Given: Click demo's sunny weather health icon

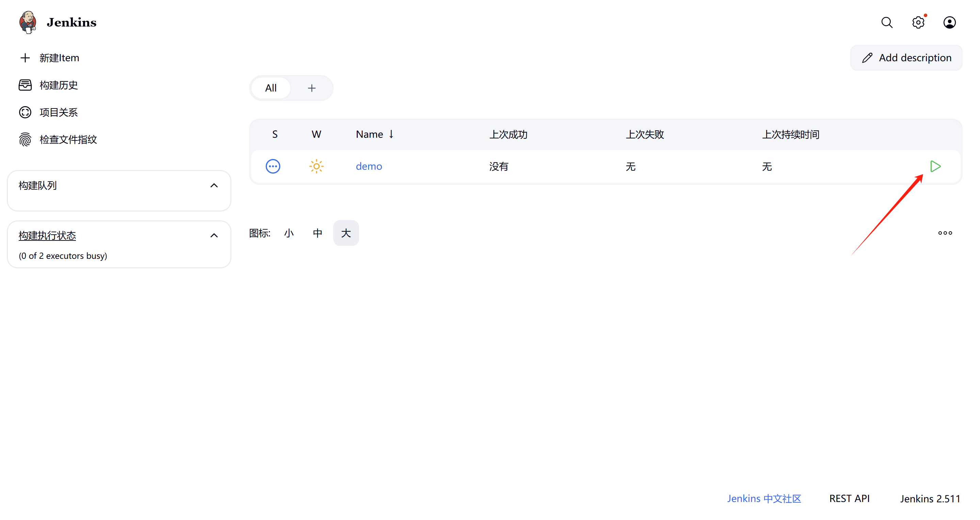Looking at the screenshot, I should coord(316,166).
